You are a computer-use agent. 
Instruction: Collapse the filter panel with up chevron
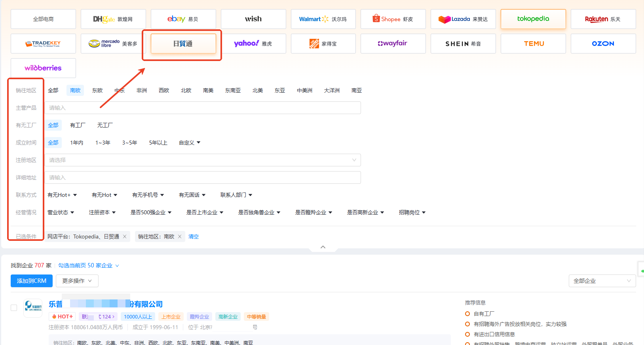[323, 247]
